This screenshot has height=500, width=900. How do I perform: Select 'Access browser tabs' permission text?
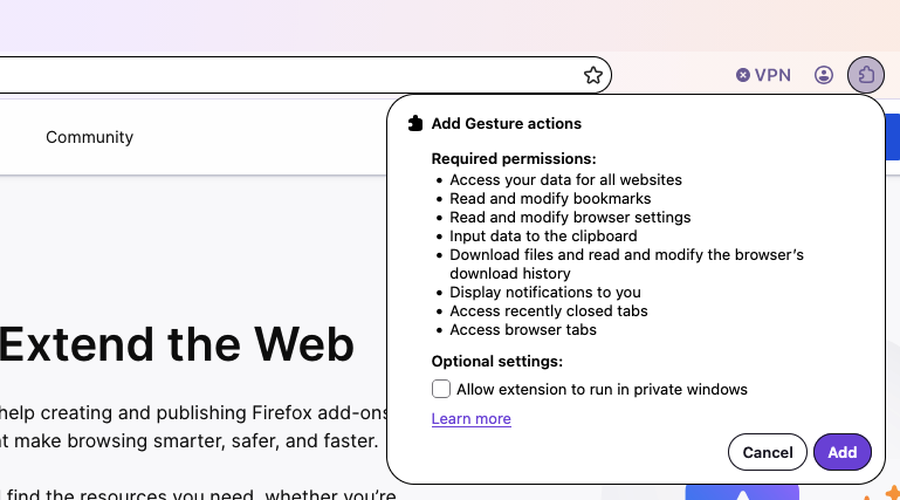[523, 330]
